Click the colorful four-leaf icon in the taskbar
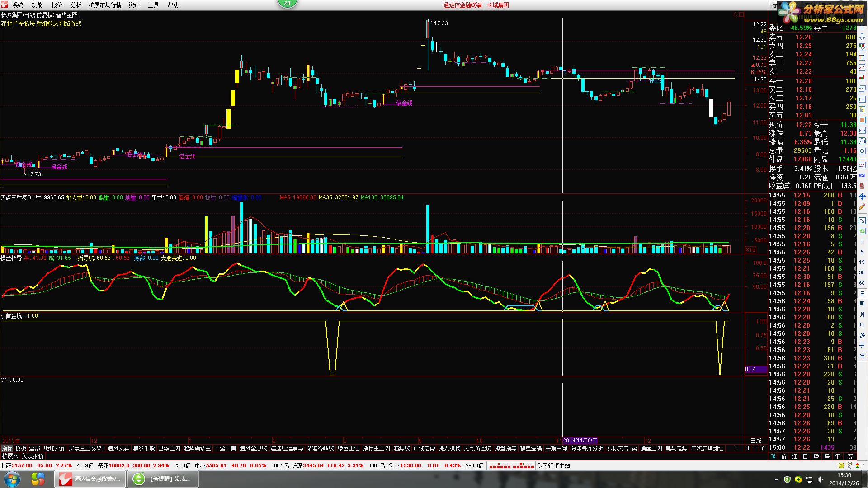This screenshot has width=868, height=488. click(38, 479)
